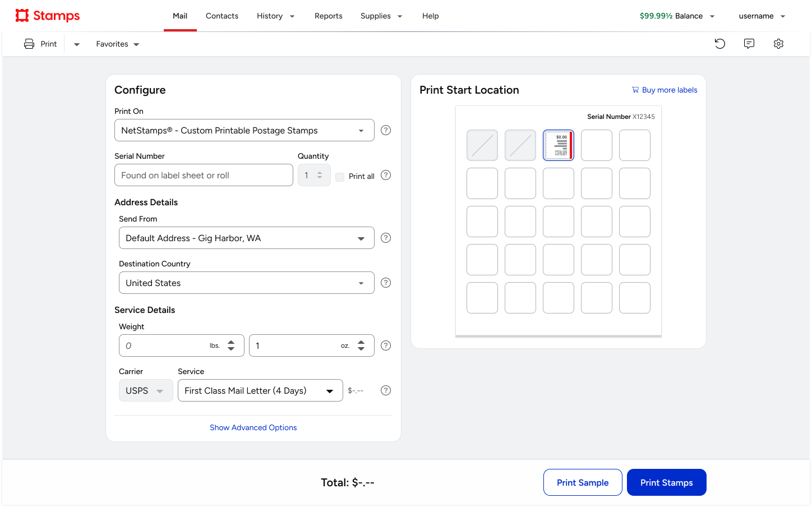Open the feedback chat icon
812x507 pixels.
click(x=749, y=44)
